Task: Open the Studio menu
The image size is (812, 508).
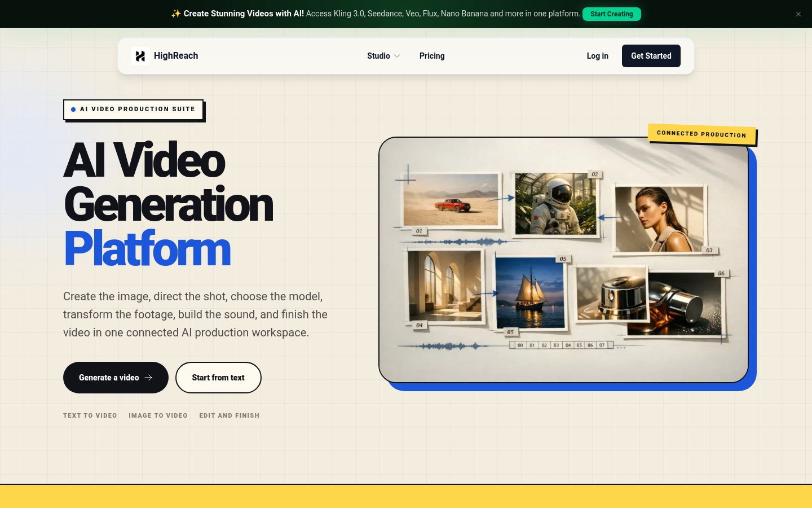Action: click(x=383, y=56)
